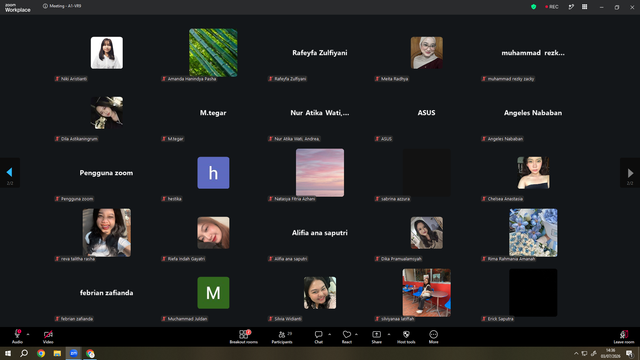Click the Share screen icon
Screen dimensions: 640x360
coord(376,334)
